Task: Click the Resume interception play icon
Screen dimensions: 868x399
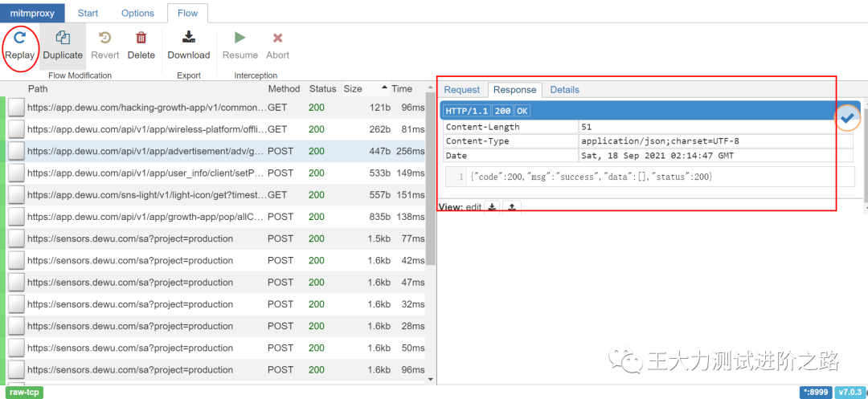Action: click(240, 38)
